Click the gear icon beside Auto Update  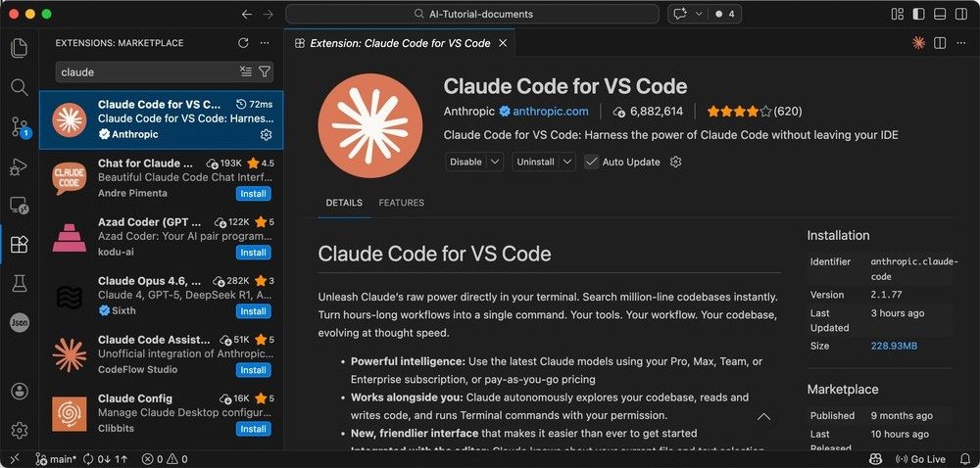[675, 162]
